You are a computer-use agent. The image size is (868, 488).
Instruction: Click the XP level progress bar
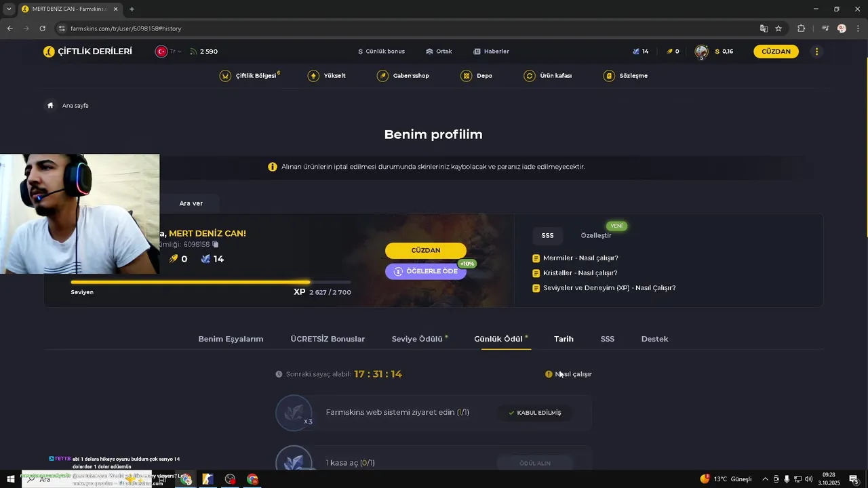pyautogui.click(x=211, y=282)
